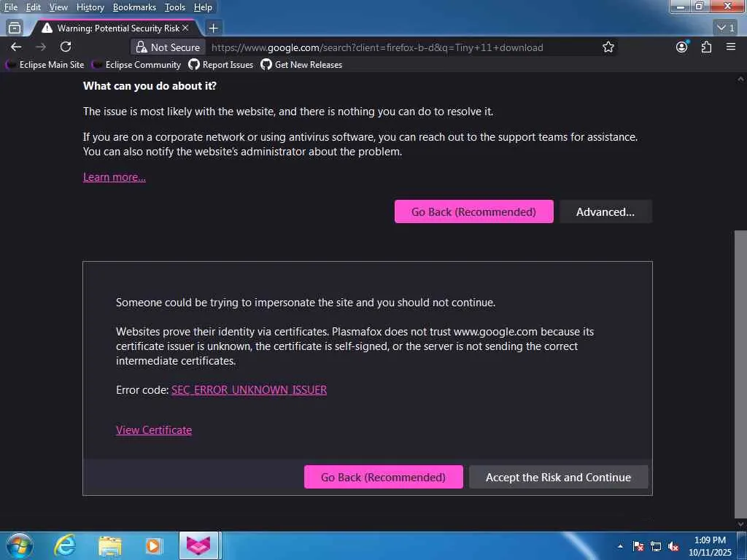
Task: Open the View menu
Action: pos(58,7)
